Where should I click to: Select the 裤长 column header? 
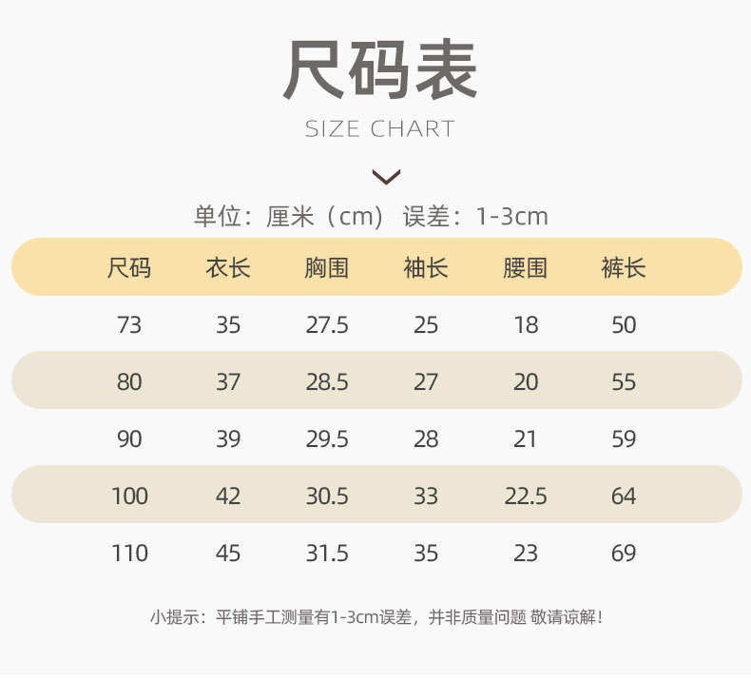pos(624,268)
